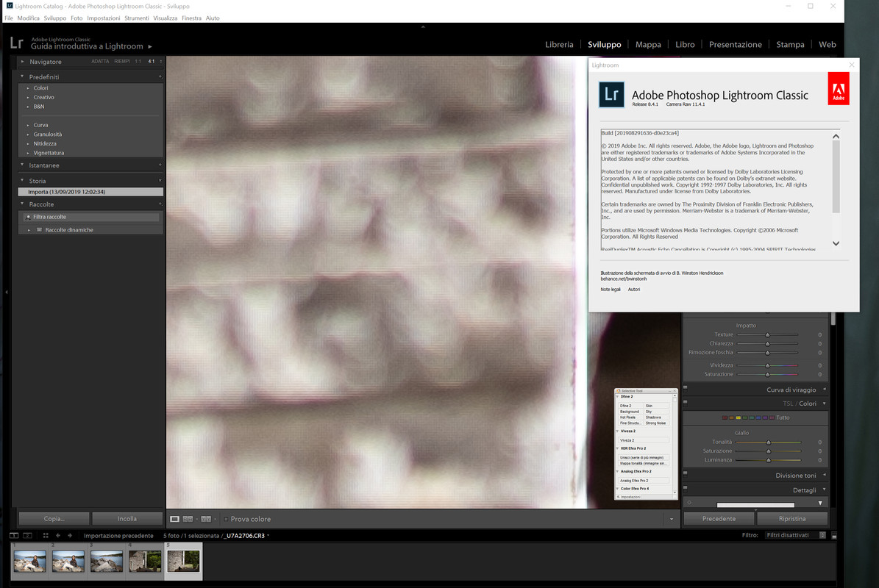Open Note legali link in About dialog
The width and height of the screenshot is (879, 588).
coord(610,290)
